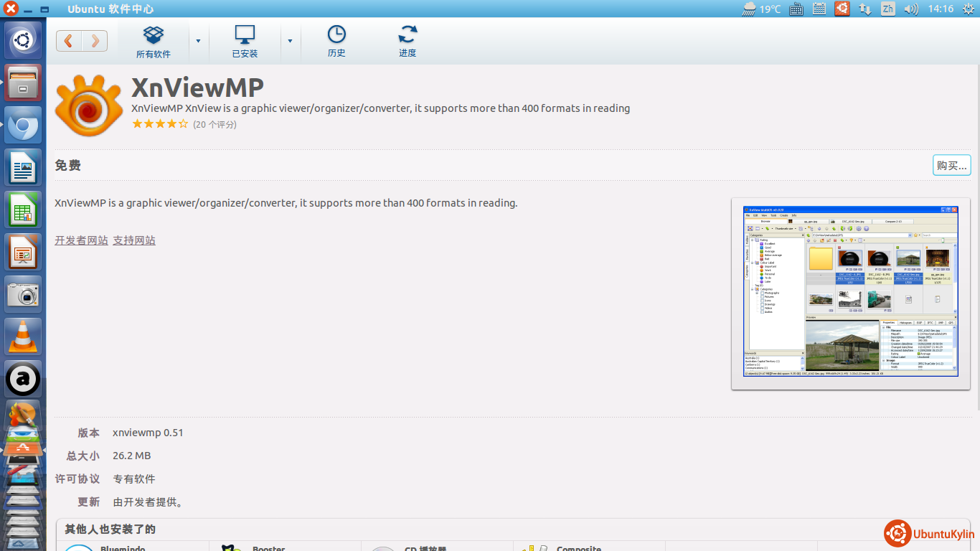Open LibreOffice Writer from the launcher
980x551 pixels.
(x=24, y=167)
